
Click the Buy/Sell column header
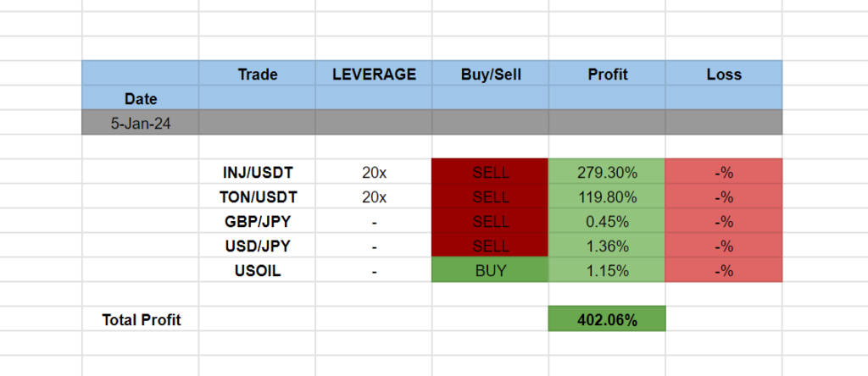click(491, 75)
